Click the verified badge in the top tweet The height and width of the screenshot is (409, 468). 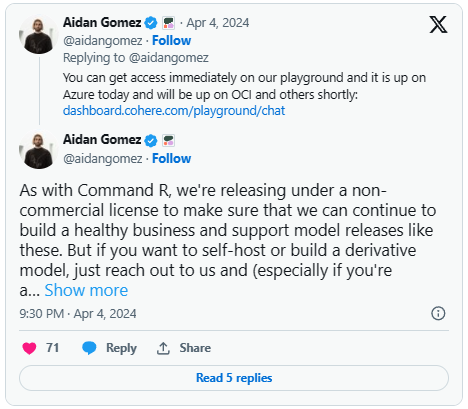coord(151,23)
